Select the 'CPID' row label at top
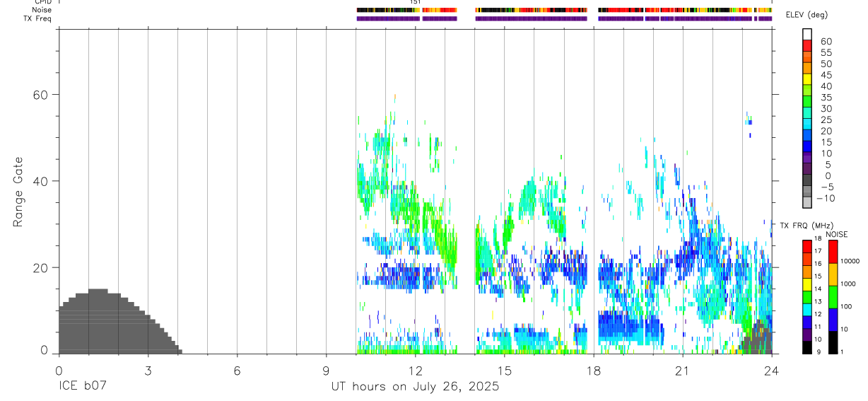This screenshot has width=868, height=401. (44, 3)
